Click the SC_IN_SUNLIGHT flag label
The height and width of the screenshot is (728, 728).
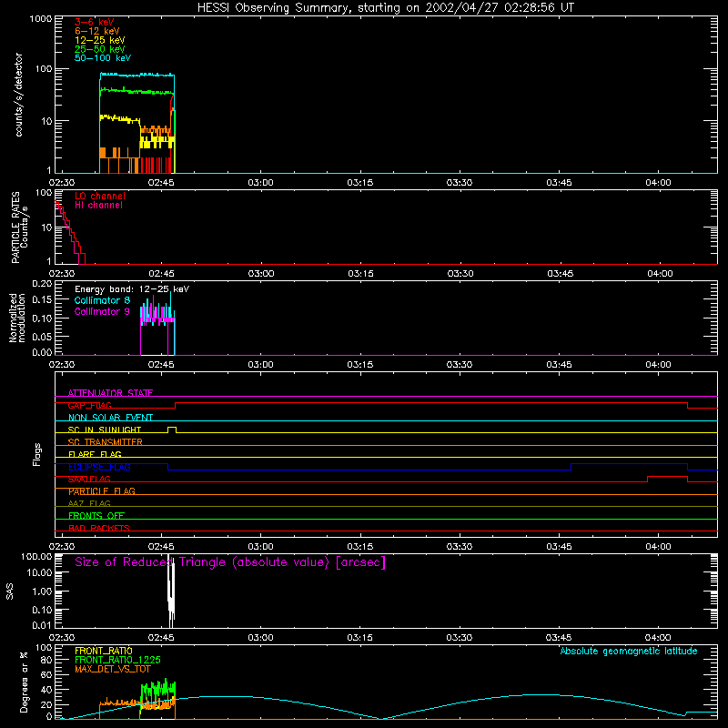[x=105, y=430]
